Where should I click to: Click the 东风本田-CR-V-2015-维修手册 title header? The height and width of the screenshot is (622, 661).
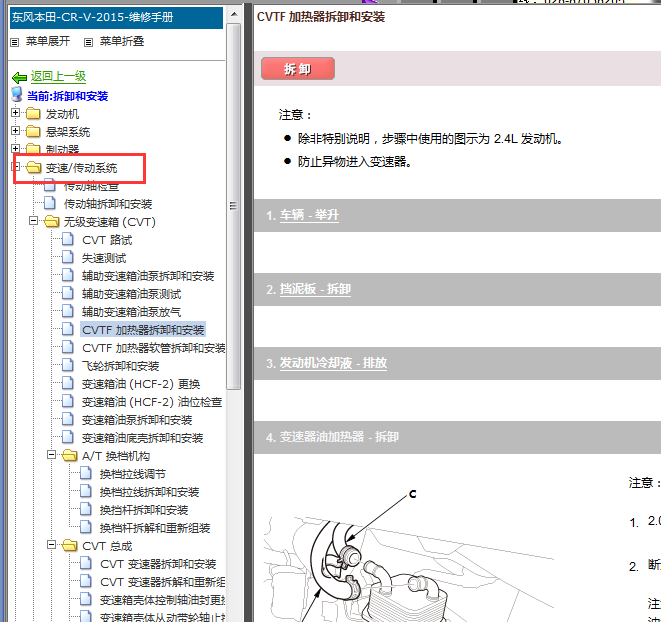tap(116, 17)
